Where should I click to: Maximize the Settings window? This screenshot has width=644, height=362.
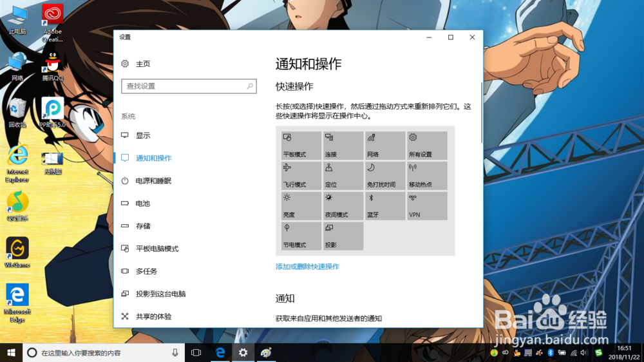coord(451,37)
